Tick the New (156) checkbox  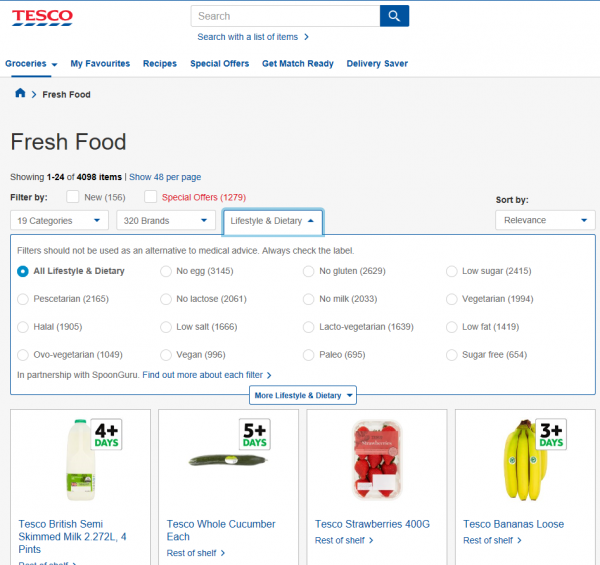click(73, 197)
